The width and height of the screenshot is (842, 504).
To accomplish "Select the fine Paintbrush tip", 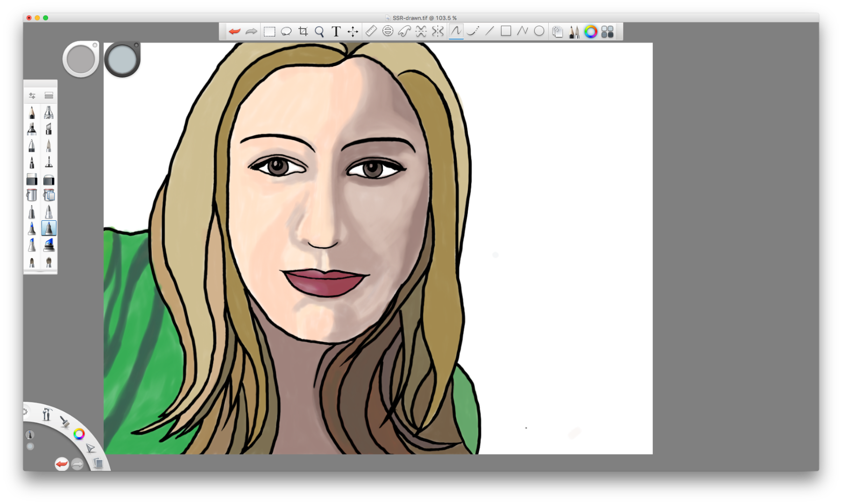I will (49, 146).
